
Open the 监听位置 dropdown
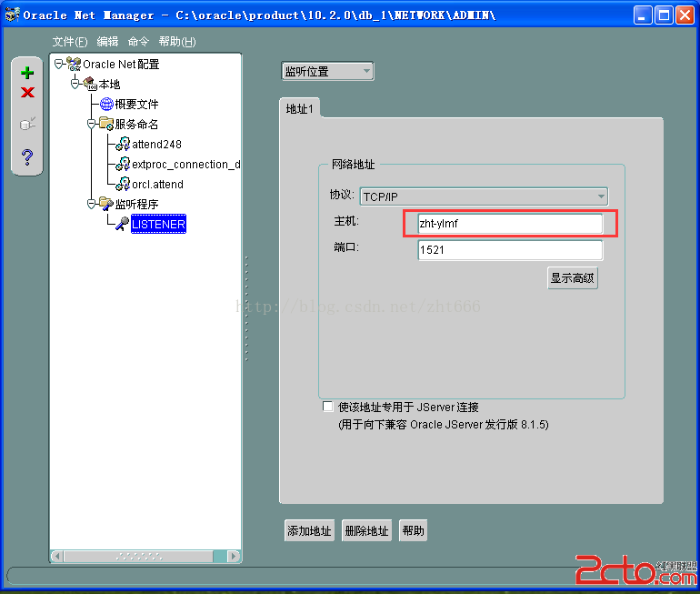(327, 71)
